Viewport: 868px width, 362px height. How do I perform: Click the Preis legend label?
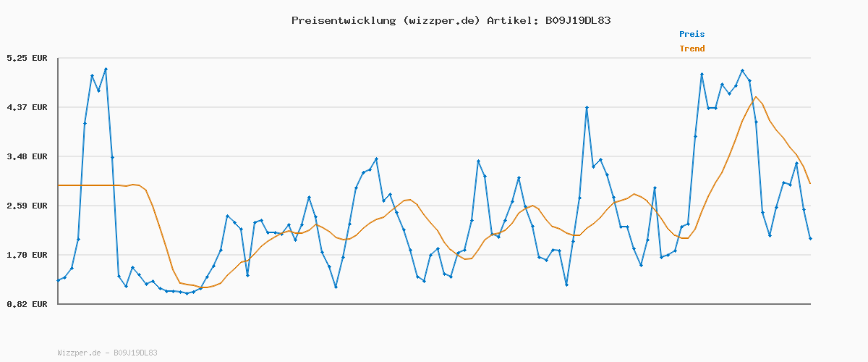click(692, 34)
